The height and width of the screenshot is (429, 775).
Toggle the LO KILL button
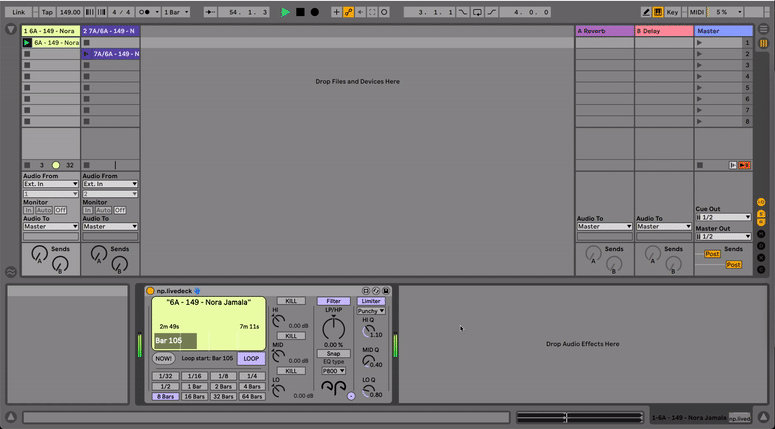click(x=291, y=371)
